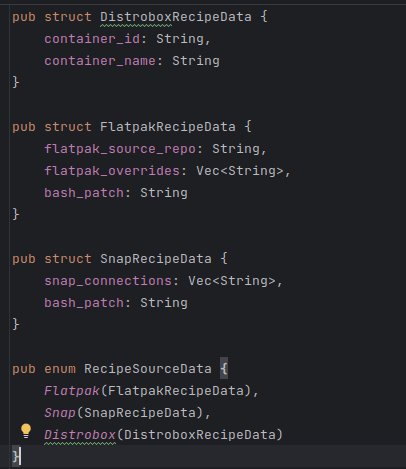This screenshot has width=406, height=469.
Task: Click the container_name field
Action: click(x=100, y=61)
